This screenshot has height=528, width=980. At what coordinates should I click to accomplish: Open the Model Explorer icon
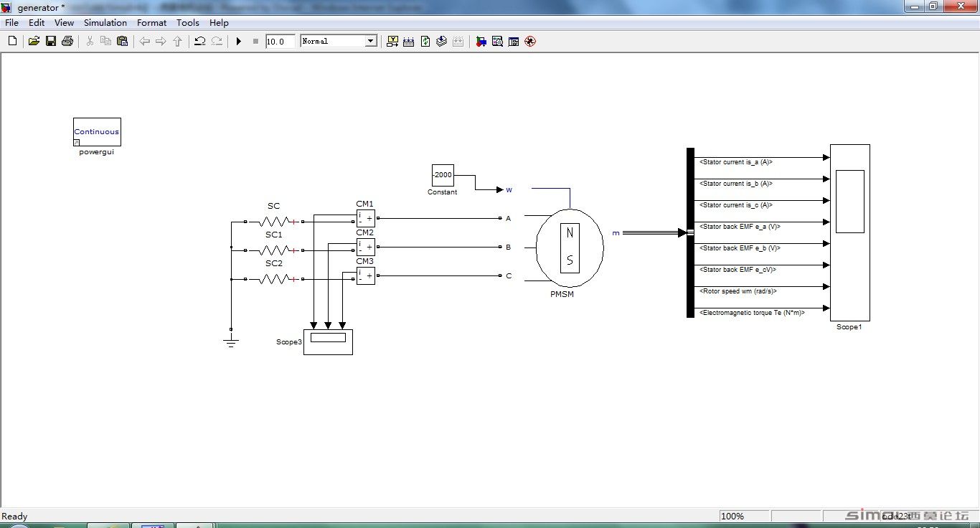point(497,41)
